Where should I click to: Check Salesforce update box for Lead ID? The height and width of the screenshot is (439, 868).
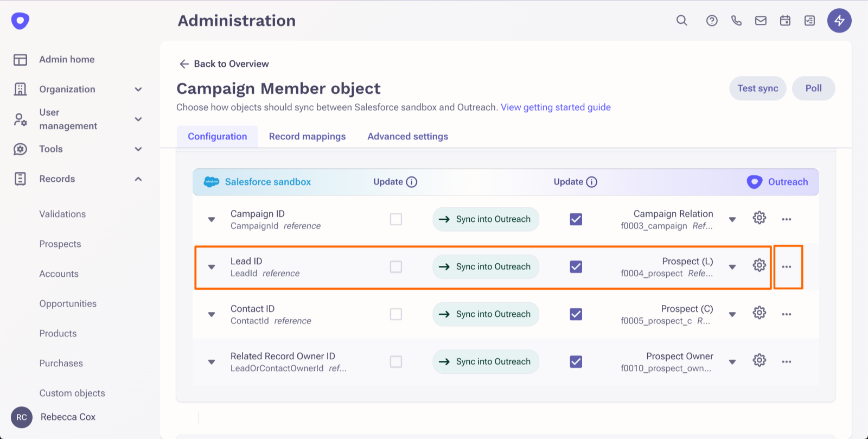[x=396, y=267]
